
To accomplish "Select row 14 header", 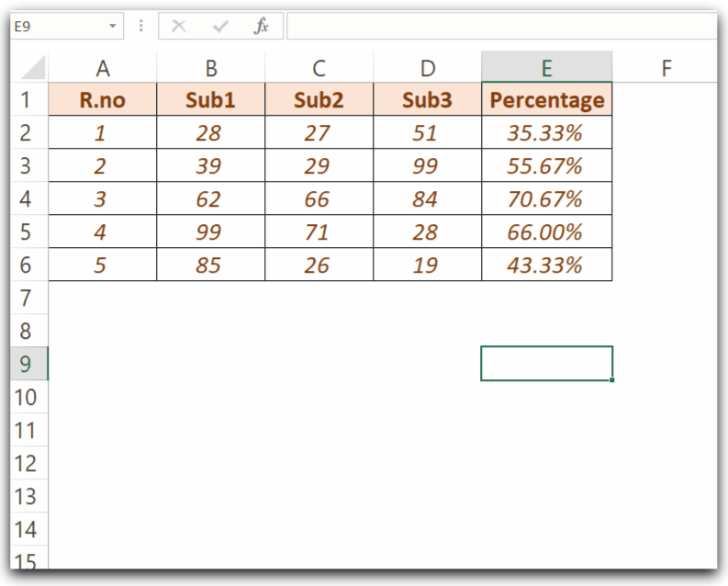I will click(x=29, y=529).
